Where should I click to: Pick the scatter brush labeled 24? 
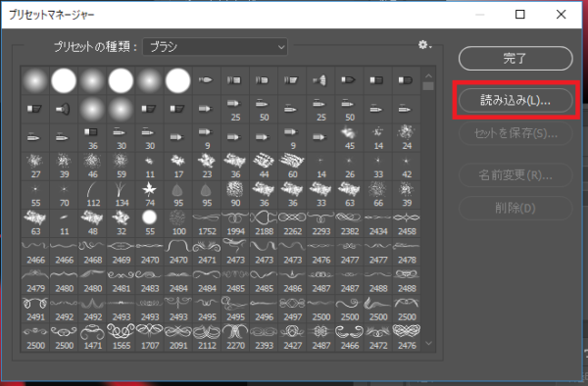coord(407,138)
